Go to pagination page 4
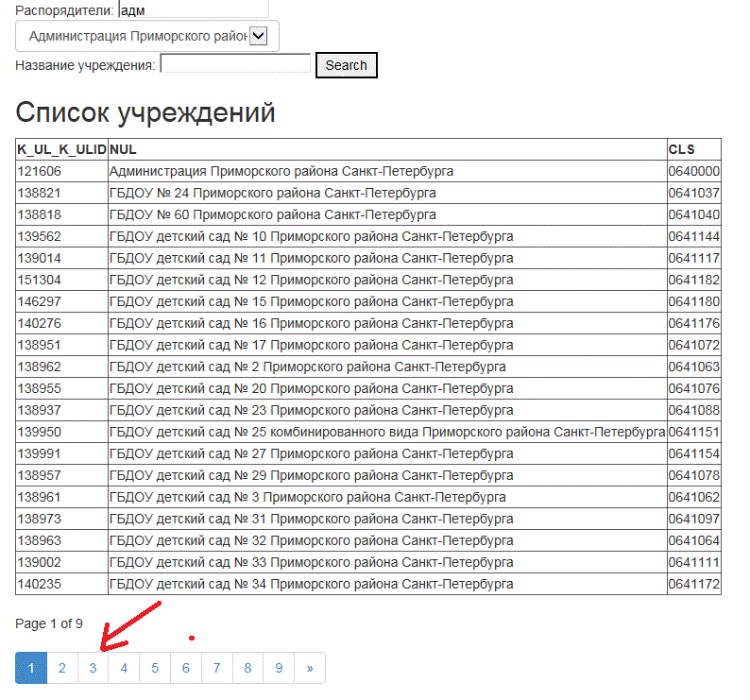The width and height of the screenshot is (750, 700). 124,668
